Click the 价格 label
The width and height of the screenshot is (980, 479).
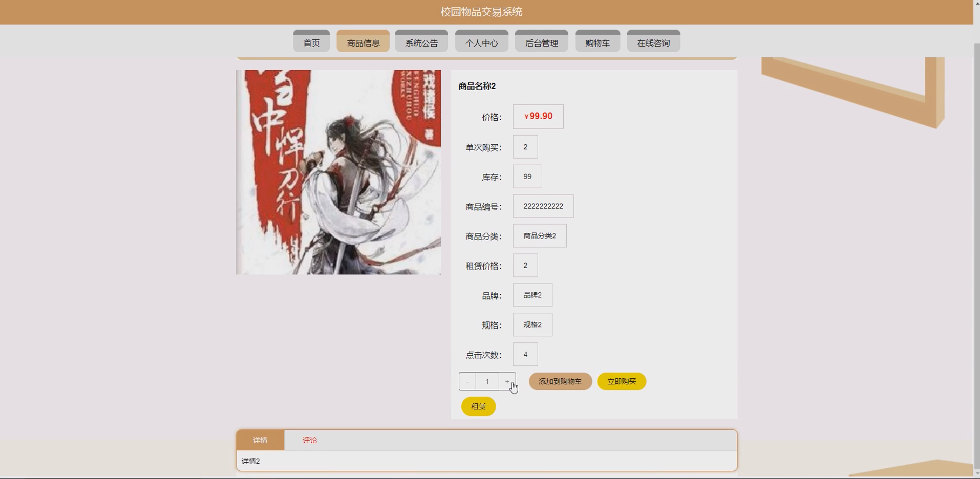pos(492,117)
